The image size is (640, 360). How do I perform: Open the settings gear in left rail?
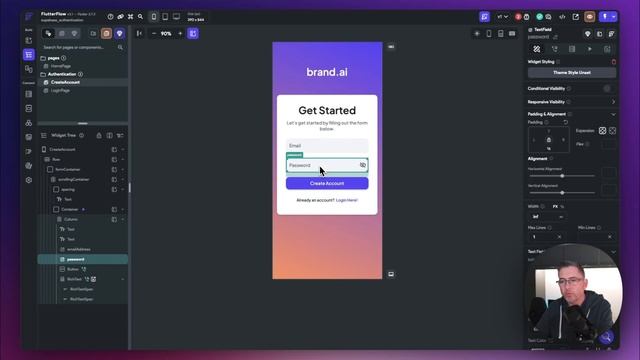(x=29, y=180)
